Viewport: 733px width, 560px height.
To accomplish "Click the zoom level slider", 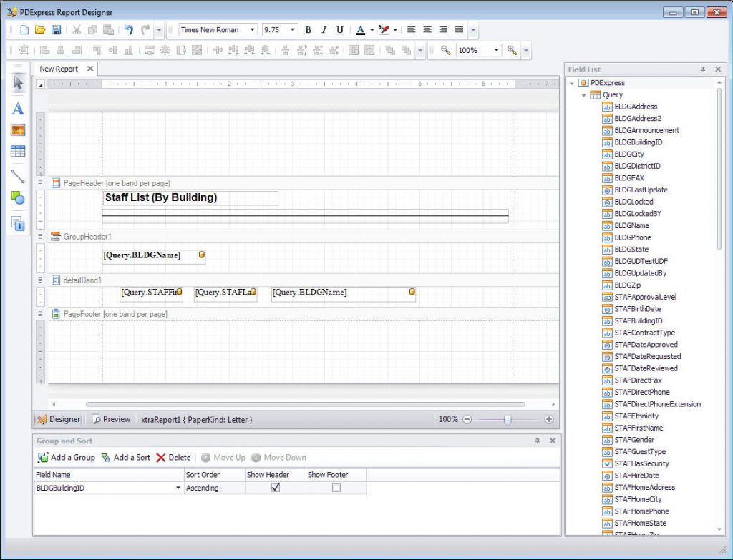I will tap(508, 420).
